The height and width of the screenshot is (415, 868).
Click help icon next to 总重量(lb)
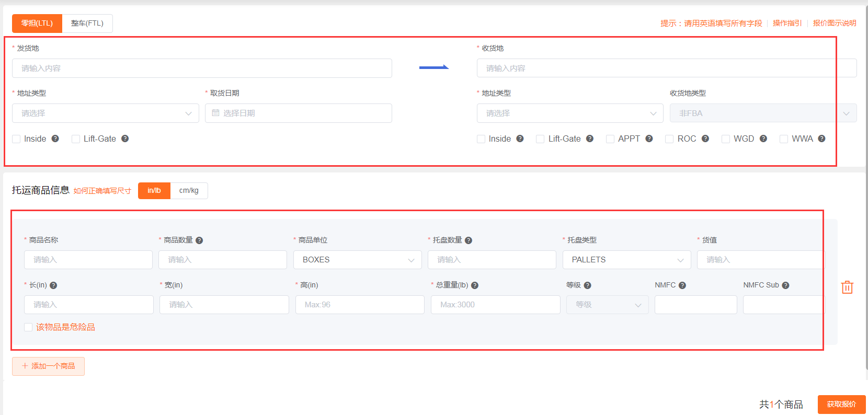click(x=475, y=285)
